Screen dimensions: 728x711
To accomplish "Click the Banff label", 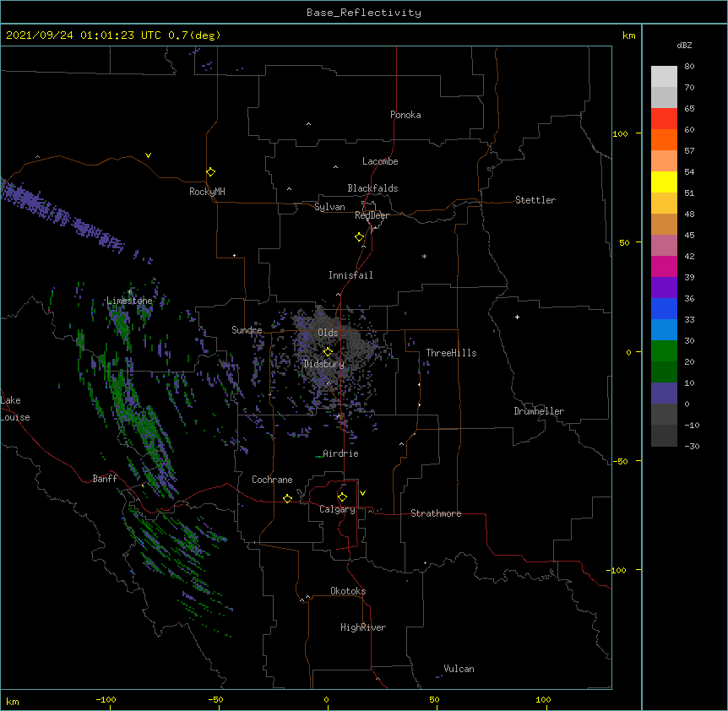I will (x=105, y=479).
